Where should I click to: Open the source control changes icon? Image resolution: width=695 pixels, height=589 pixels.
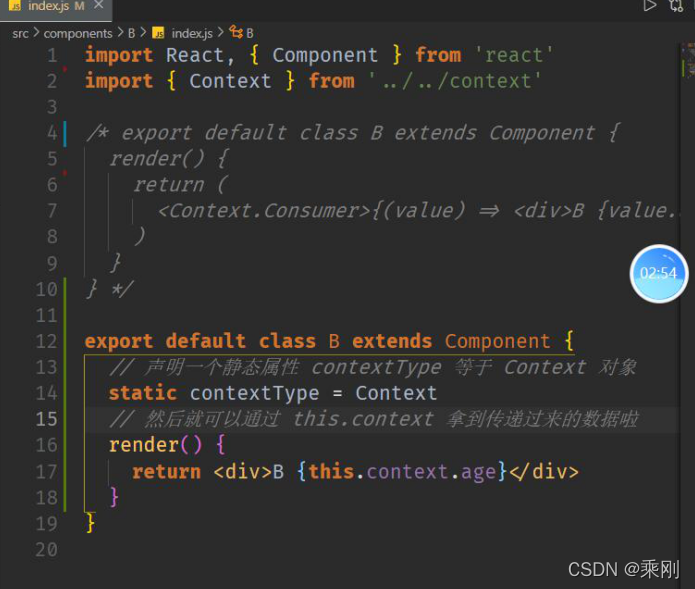pyautogui.click(x=676, y=6)
